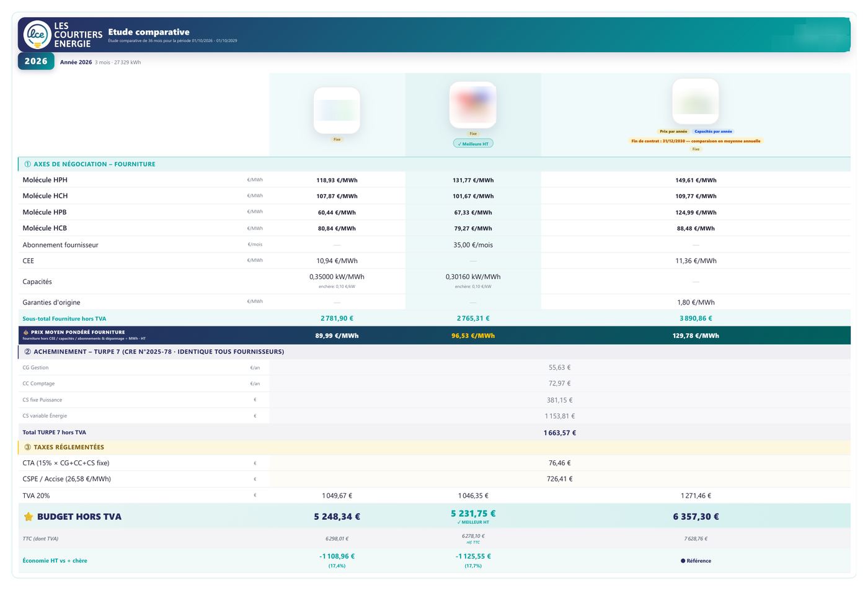Viewport: 868px width, 590px height.
Task: Click the 6 298,01 € TTC value
Action: (337, 539)
